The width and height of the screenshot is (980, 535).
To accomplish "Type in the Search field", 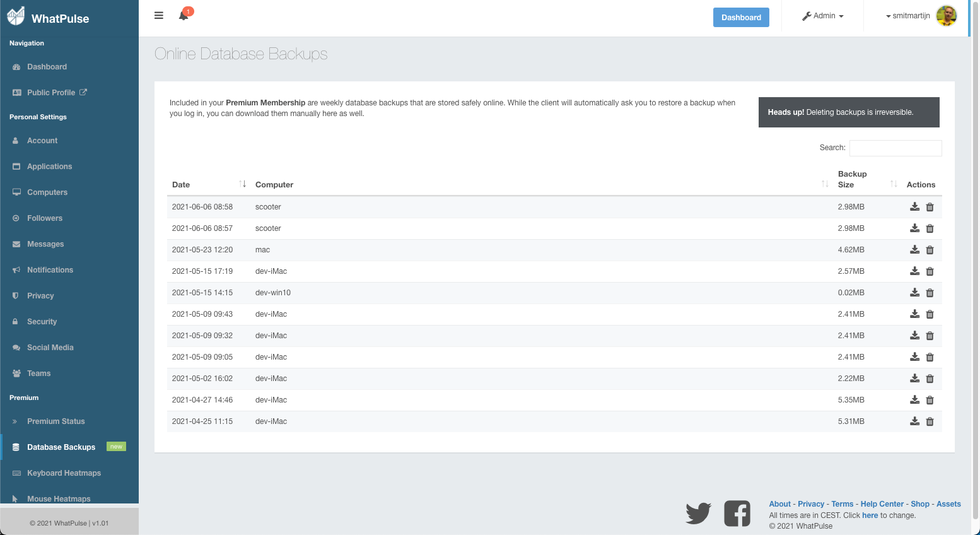I will [x=895, y=148].
